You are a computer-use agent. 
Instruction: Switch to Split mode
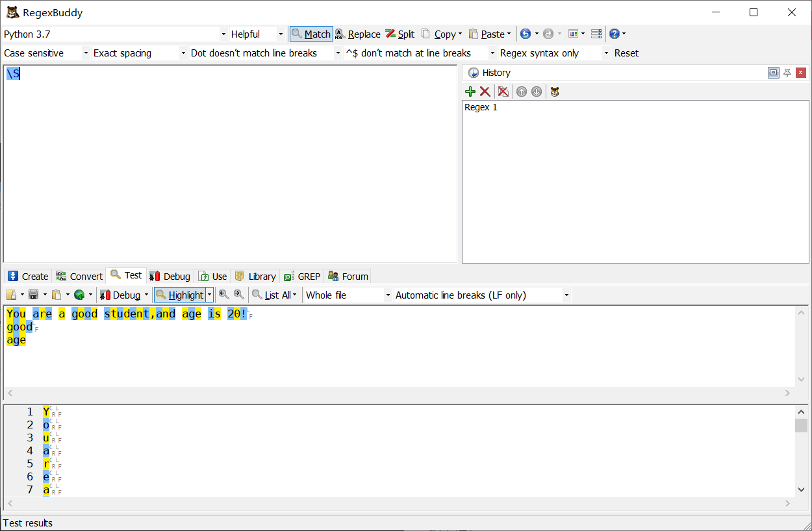click(400, 34)
